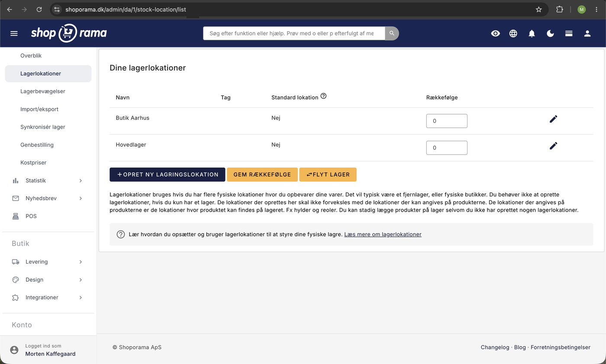Click the Statistik bar chart icon
606x364 pixels.
pos(16,180)
